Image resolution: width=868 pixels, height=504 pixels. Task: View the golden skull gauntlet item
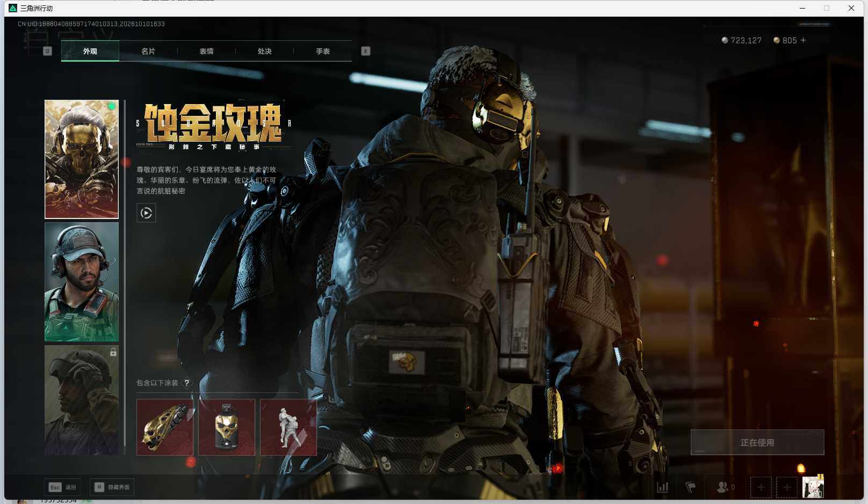[165, 427]
